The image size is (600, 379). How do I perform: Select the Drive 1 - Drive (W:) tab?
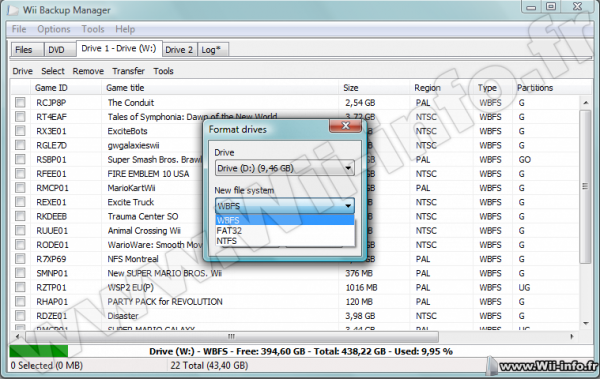pyautogui.click(x=119, y=49)
